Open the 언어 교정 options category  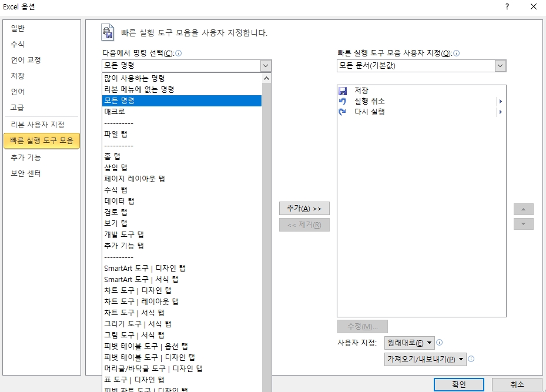tap(42, 60)
